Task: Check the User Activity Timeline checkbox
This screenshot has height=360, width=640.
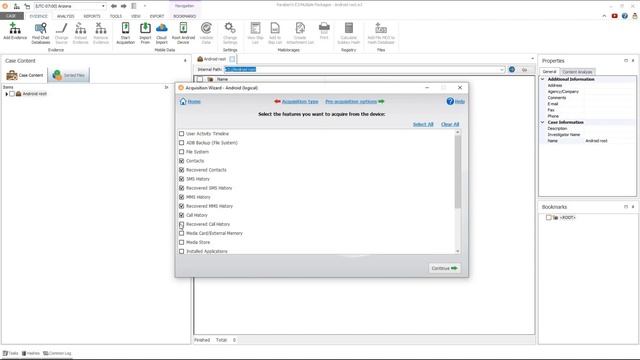Action: 182,133
